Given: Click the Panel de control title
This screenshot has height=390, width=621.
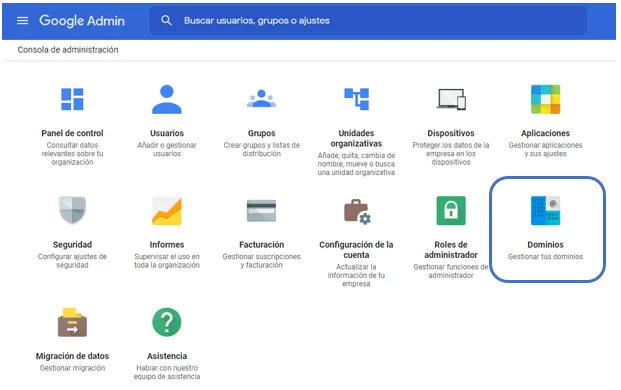Looking at the screenshot, I should click(72, 133).
